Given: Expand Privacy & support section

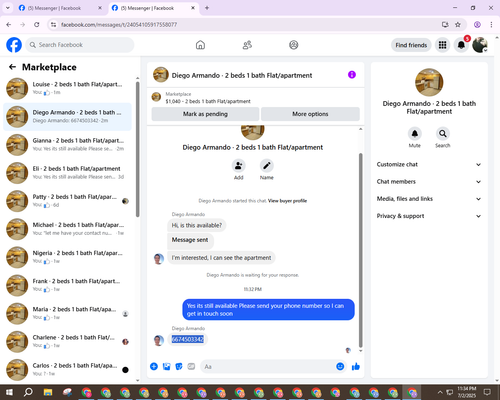Looking at the screenshot, I should pos(429,216).
